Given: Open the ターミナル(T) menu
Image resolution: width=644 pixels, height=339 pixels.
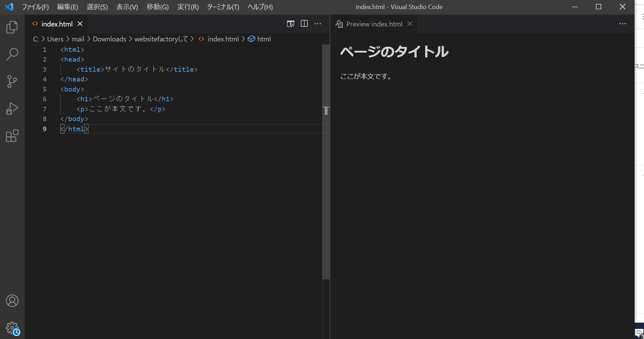Looking at the screenshot, I should pyautogui.click(x=223, y=7).
